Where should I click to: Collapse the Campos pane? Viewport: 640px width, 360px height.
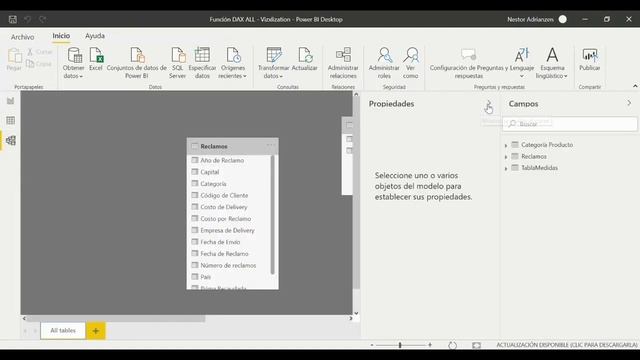[x=629, y=103]
